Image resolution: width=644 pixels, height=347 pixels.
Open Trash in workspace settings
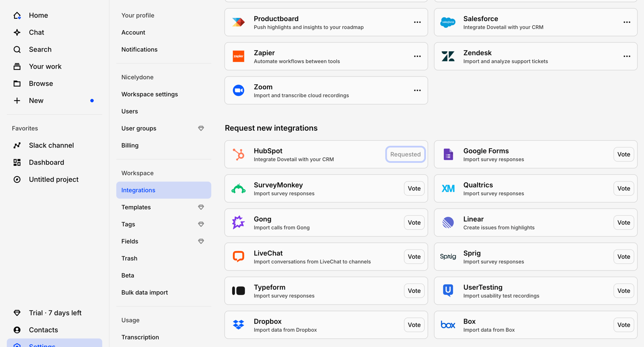[164, 258]
